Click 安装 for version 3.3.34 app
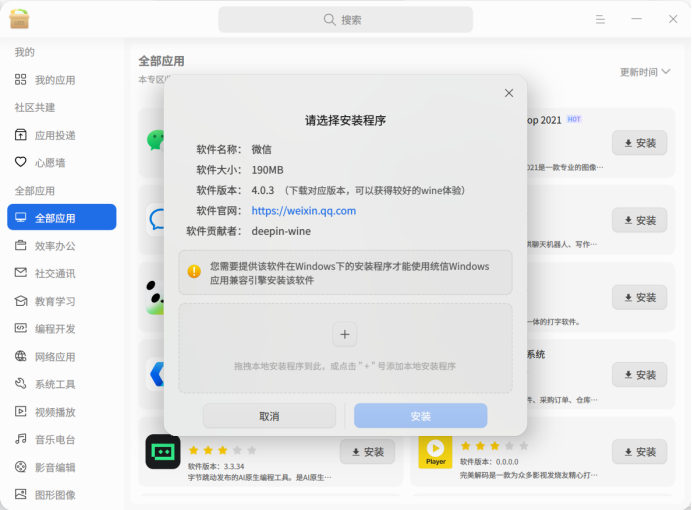This screenshot has height=510, width=692. [x=367, y=452]
